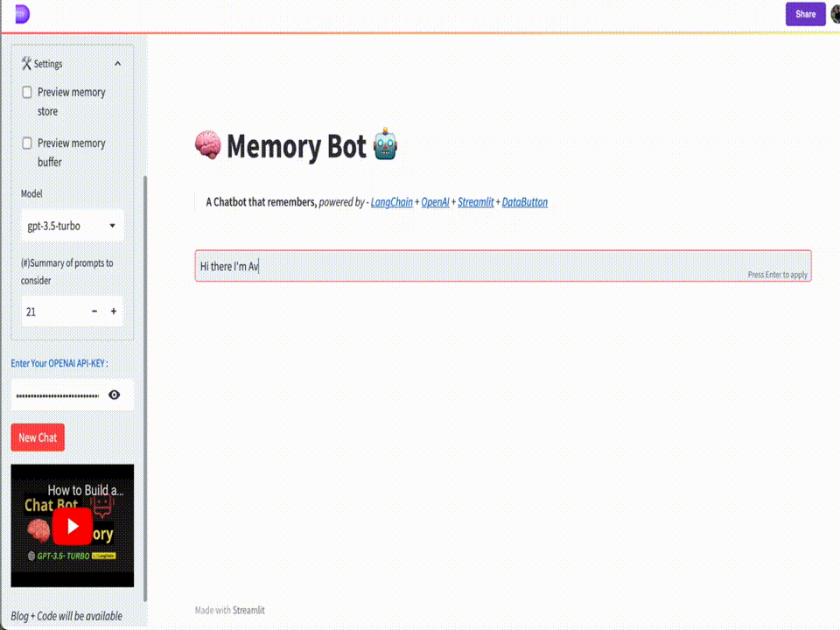Click the YouTube video title text

coord(86,490)
